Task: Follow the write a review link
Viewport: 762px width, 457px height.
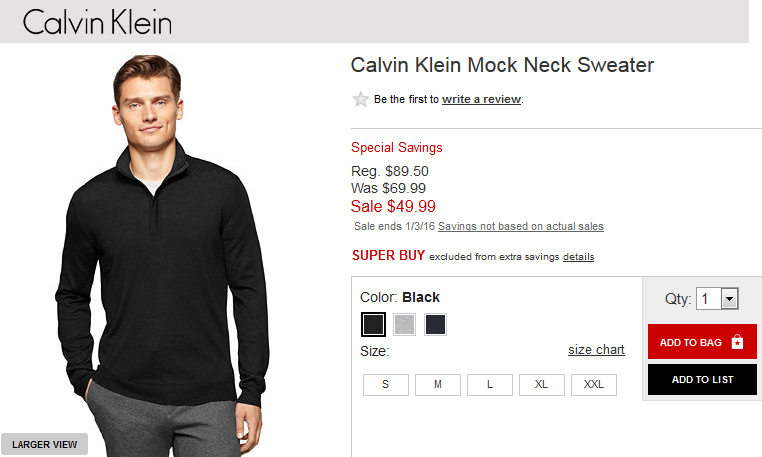Action: click(x=481, y=99)
